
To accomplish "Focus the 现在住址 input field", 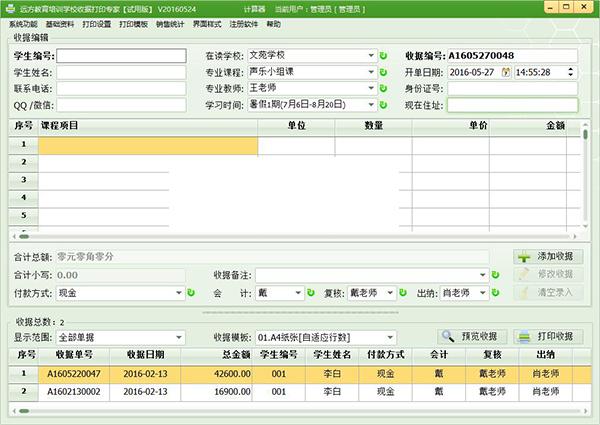I will click(512, 105).
